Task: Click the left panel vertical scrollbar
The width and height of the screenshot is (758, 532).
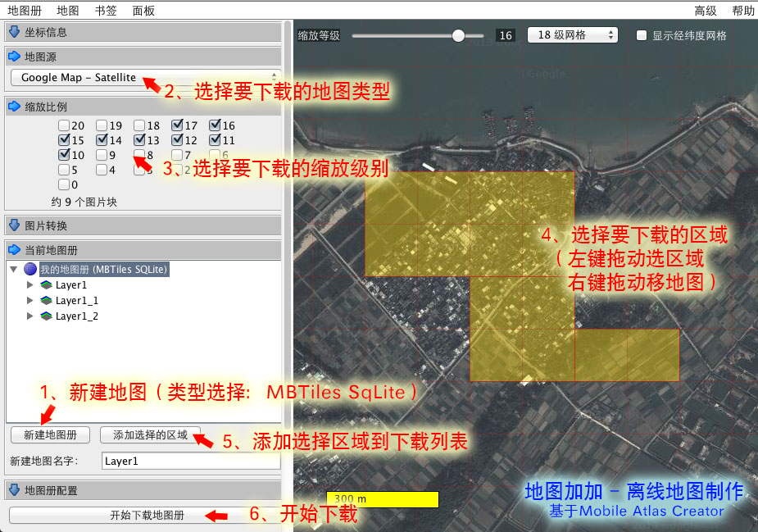Action: (x=288, y=225)
